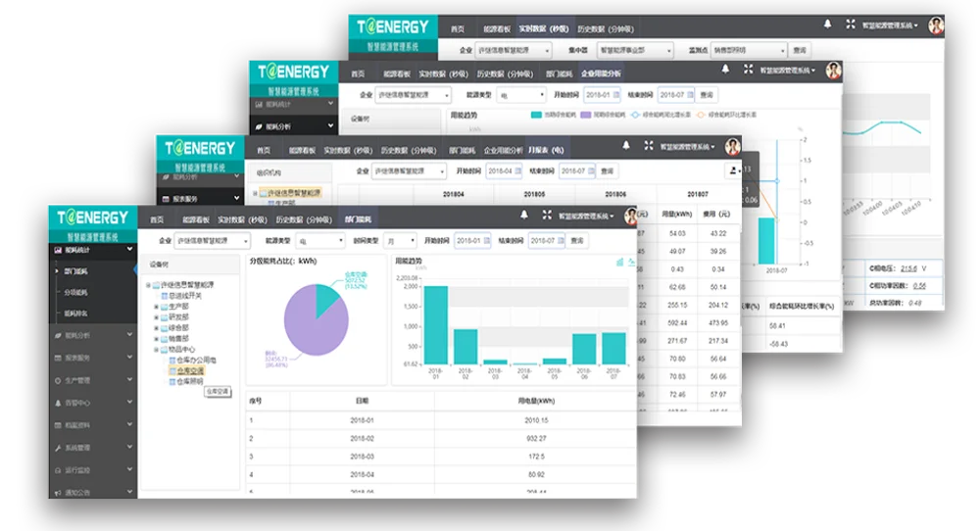Select the 总进线开关 meter in the device tree
Viewport: 980px width, 531px height.
pos(185,296)
